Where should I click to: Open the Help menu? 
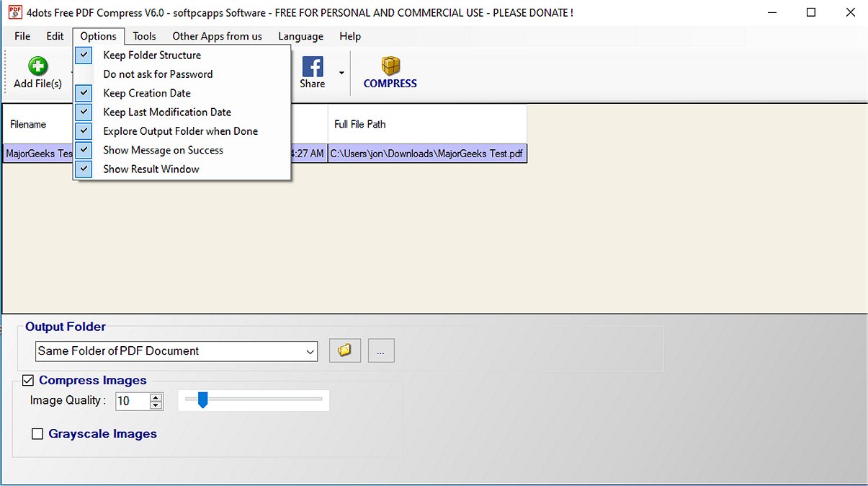pyautogui.click(x=350, y=36)
